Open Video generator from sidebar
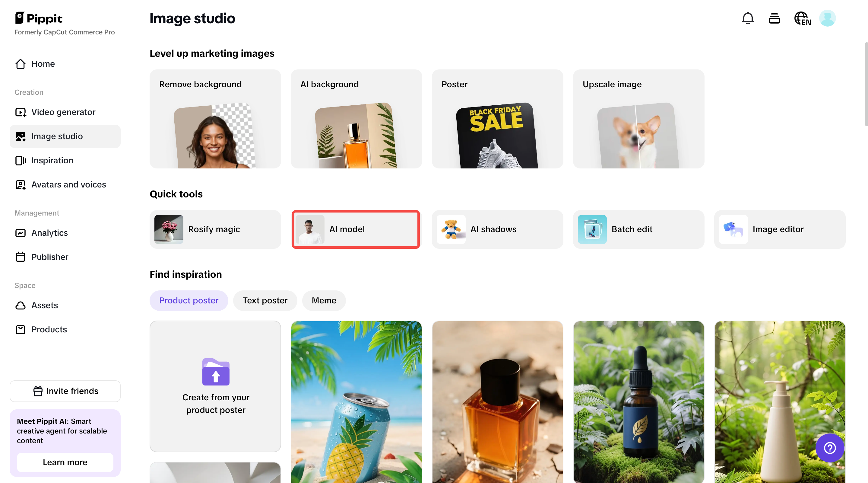The height and width of the screenshot is (483, 868). (63, 112)
